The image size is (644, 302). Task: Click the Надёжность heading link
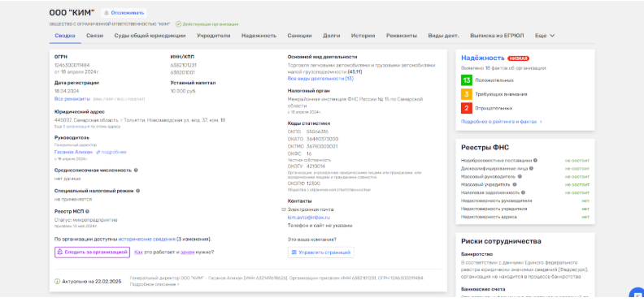click(482, 58)
